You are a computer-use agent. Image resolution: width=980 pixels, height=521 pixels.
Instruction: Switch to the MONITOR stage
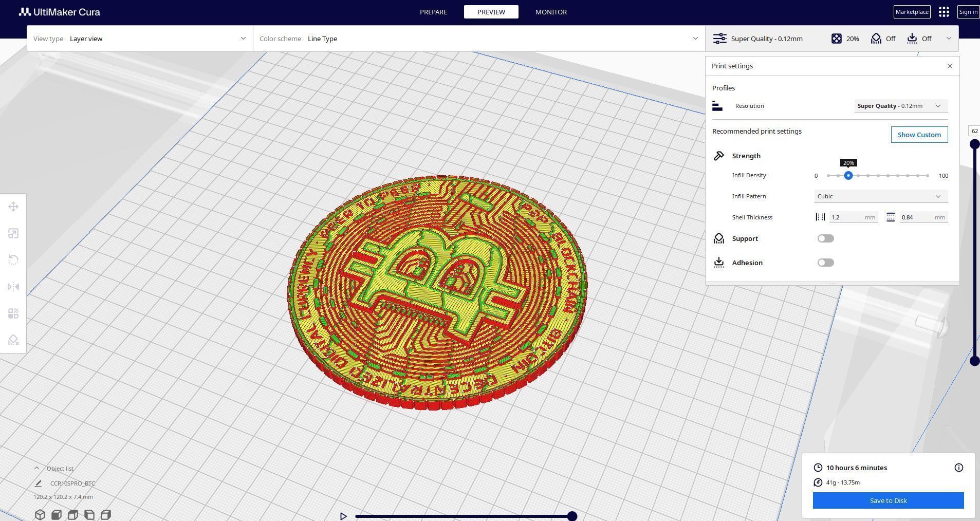pos(551,12)
